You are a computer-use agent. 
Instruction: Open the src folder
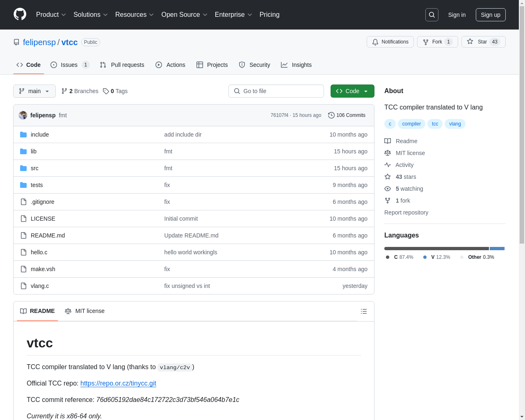(x=34, y=168)
